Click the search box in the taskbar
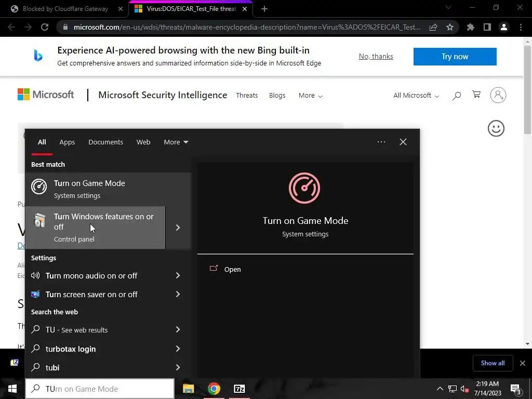 [100, 389]
